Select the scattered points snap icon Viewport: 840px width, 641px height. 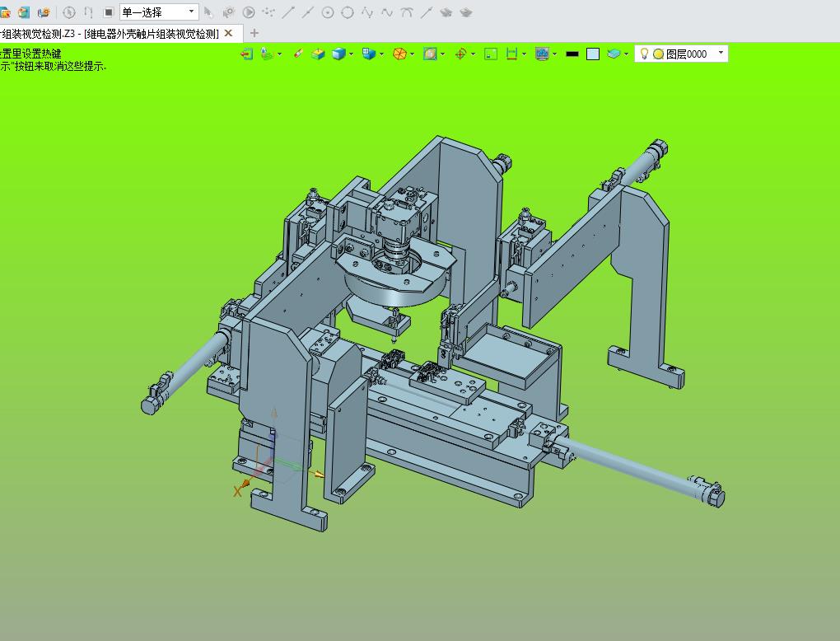tap(268, 12)
